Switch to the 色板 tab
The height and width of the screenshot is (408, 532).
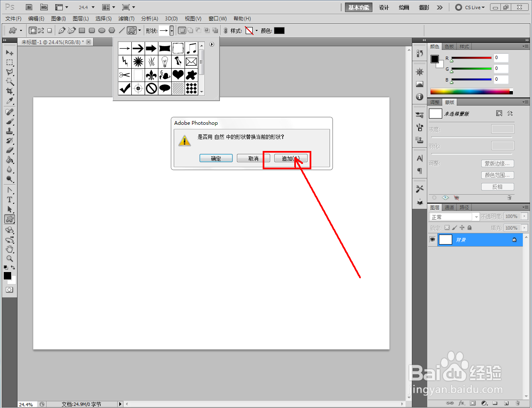[450, 47]
